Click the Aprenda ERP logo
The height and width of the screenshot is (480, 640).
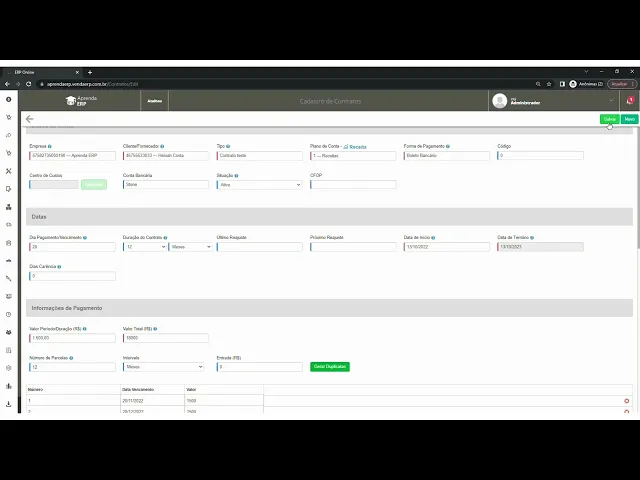pyautogui.click(x=81, y=100)
